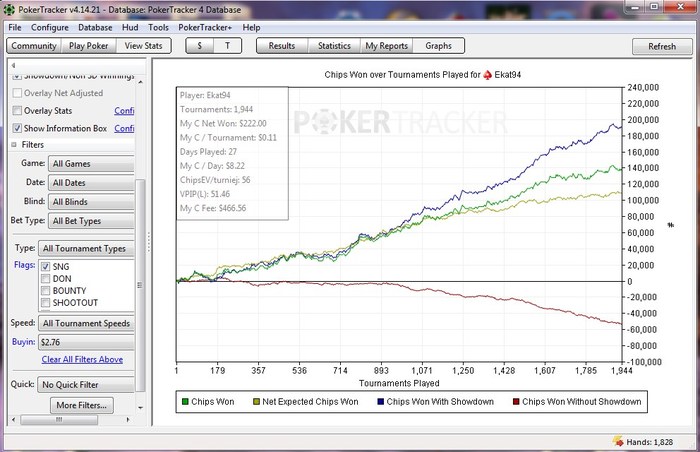Click the left panel scroll up arrow
The width and height of the screenshot is (700, 452).
click(140, 82)
